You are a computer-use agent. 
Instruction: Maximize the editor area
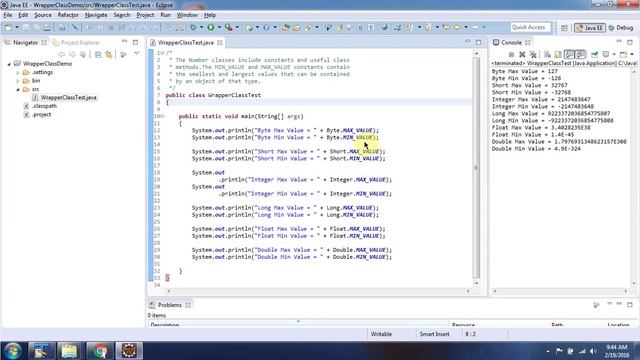(x=478, y=42)
